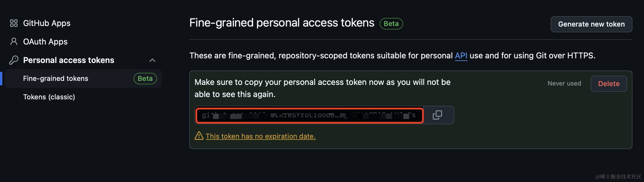Click the Personal access tokens heading
Image resolution: width=644 pixels, height=182 pixels.
(x=69, y=60)
